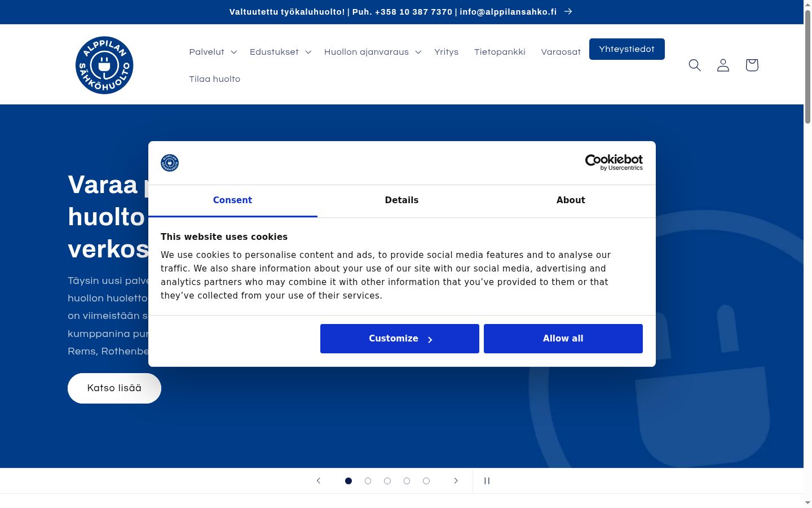This screenshot has width=812, height=508.
Task: Click the announcement bar contact text
Action: (393, 12)
